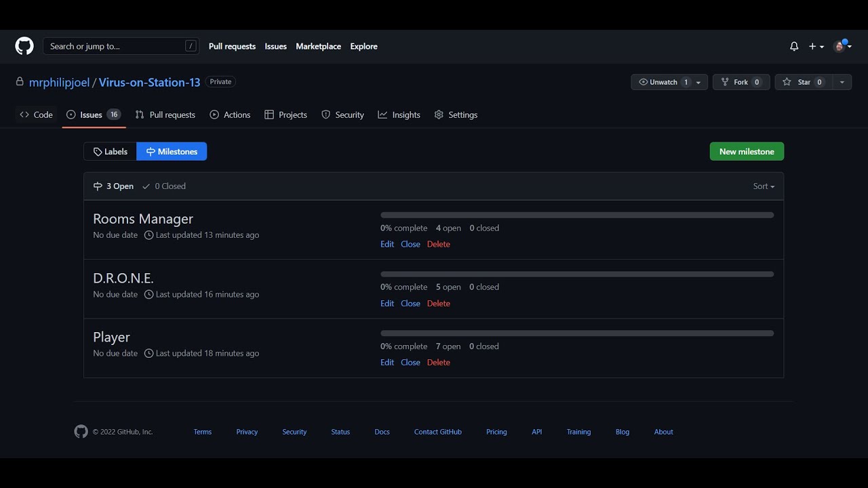Image resolution: width=868 pixels, height=488 pixels.
Task: Open Issues in the top navigation
Action: pyautogui.click(x=275, y=46)
